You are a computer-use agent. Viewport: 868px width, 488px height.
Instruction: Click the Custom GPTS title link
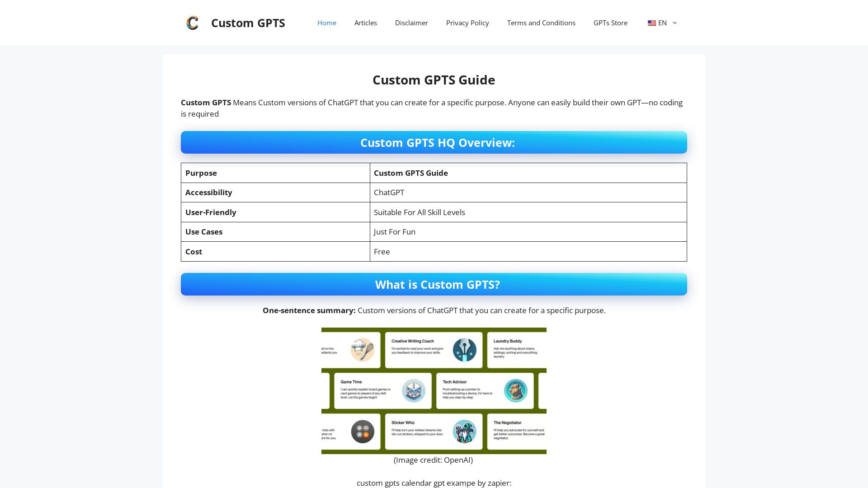tap(248, 23)
